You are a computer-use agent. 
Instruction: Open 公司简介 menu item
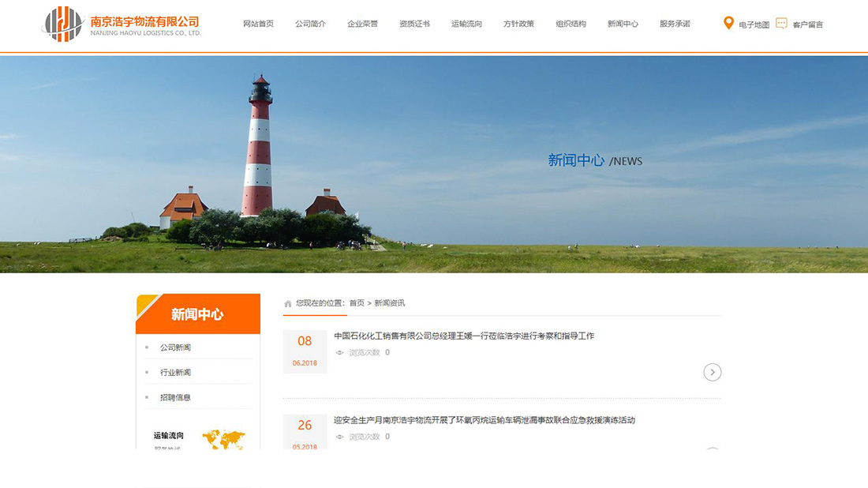311,24
